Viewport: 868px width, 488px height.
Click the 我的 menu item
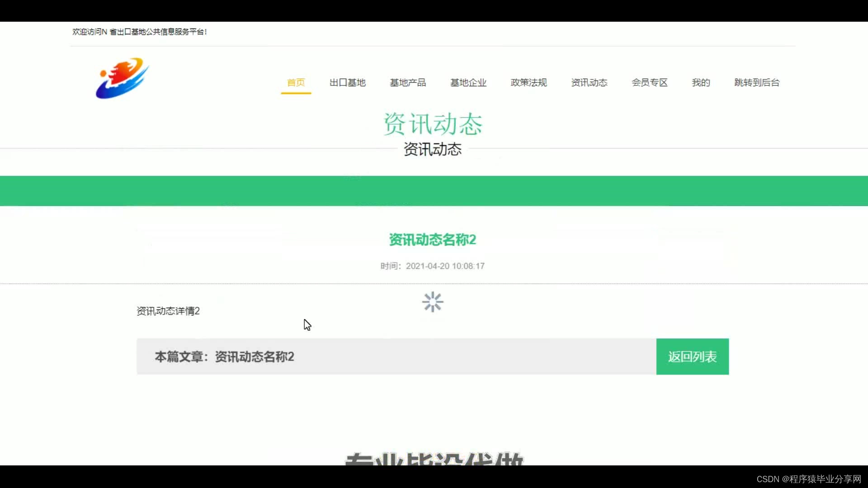point(701,83)
